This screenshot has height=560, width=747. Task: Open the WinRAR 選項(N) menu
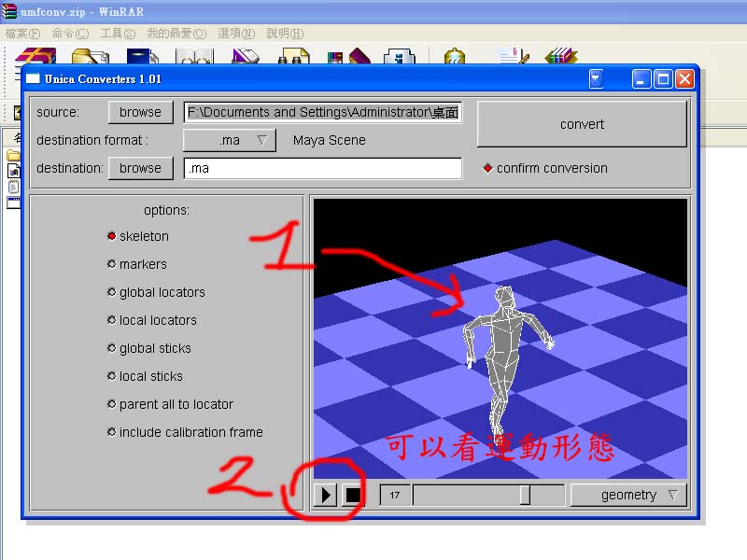click(236, 34)
